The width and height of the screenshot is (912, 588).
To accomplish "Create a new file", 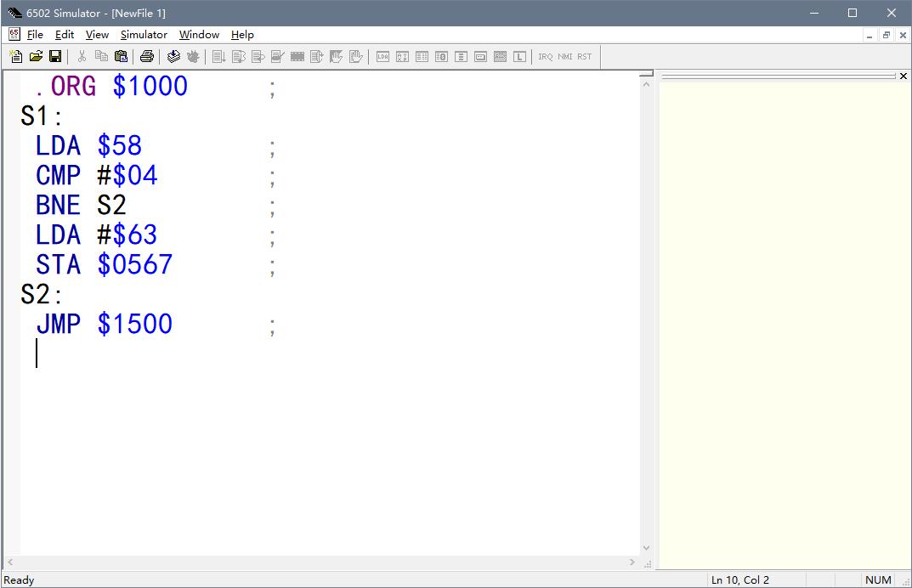I will 14,56.
